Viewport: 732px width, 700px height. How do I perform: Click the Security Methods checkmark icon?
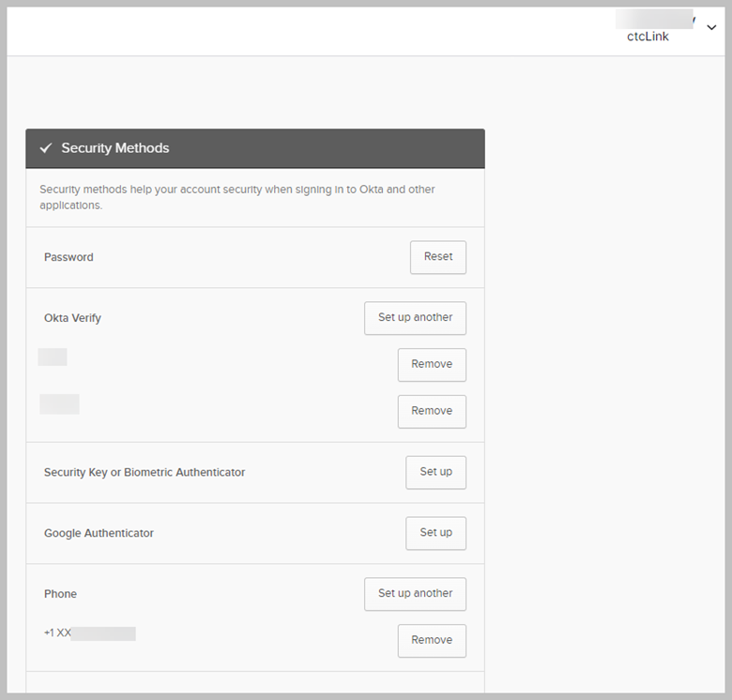point(46,148)
